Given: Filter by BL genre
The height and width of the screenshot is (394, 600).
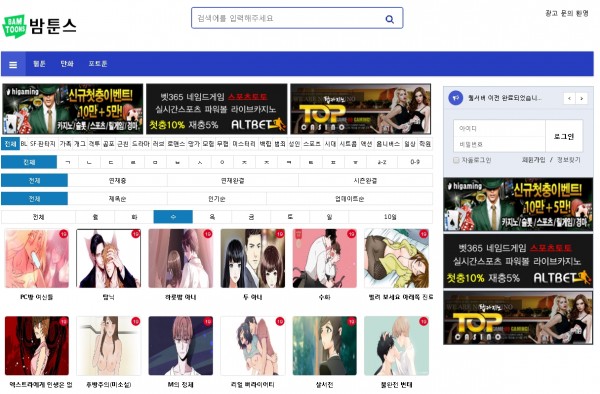Looking at the screenshot, I should point(24,144).
